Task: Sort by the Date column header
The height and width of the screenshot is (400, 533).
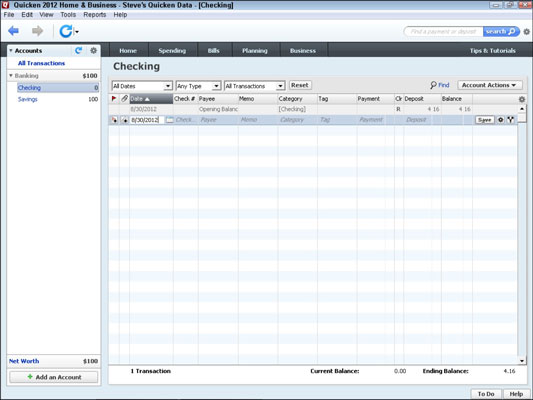Action: pyautogui.click(x=151, y=99)
